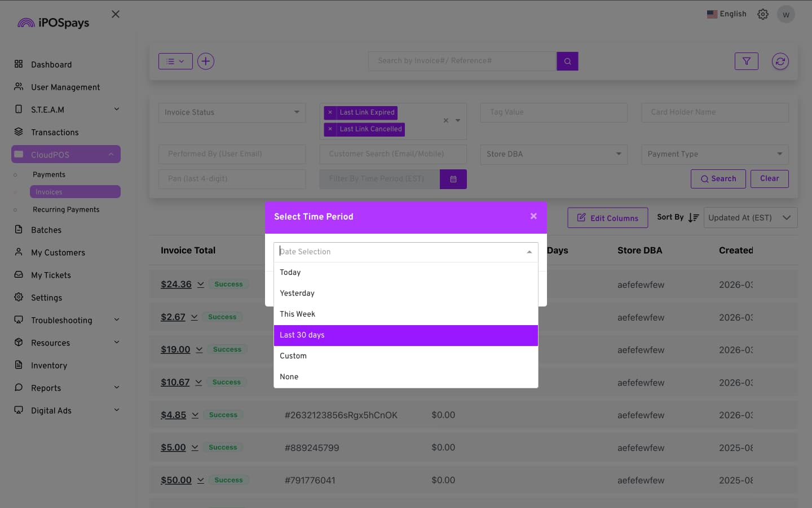Expand the Payment Type dropdown

pyautogui.click(x=714, y=154)
